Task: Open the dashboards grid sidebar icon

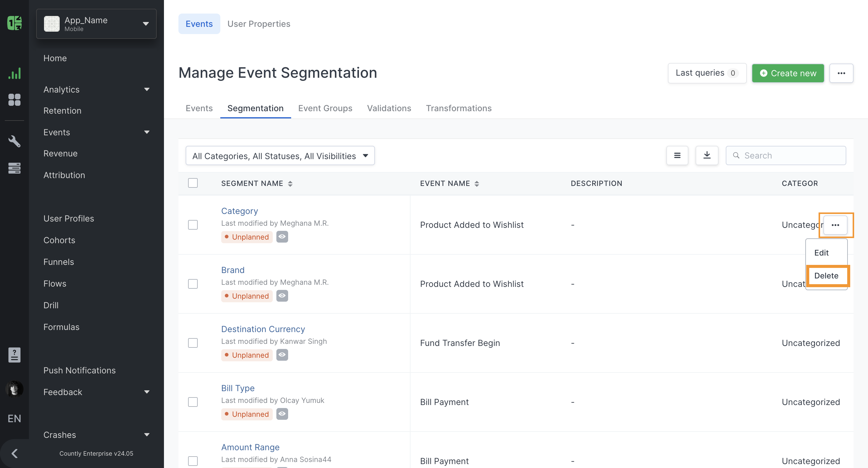Action: point(14,100)
